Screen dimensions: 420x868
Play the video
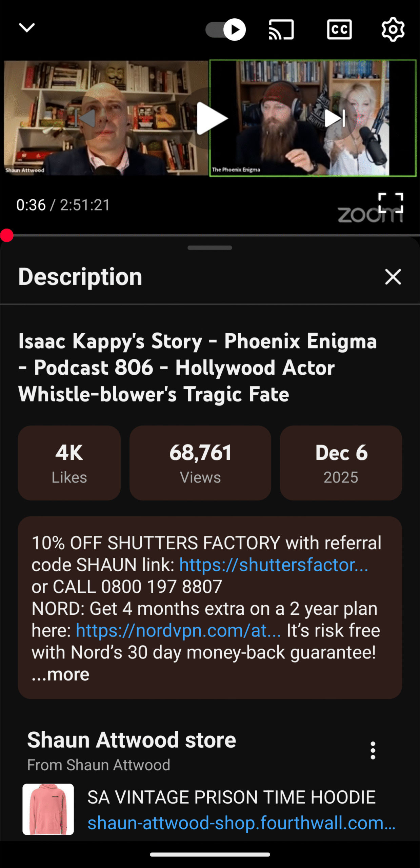click(x=211, y=118)
